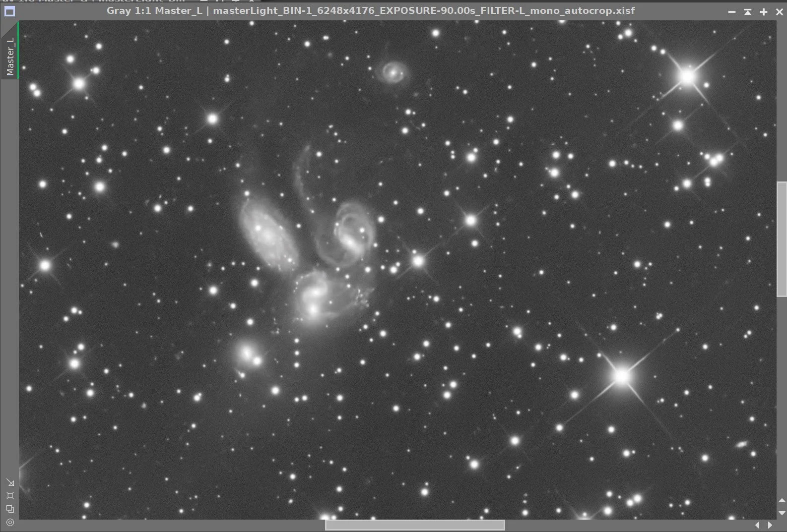
Task: Click the horizontal scrollbar thumb
Action: click(x=415, y=525)
